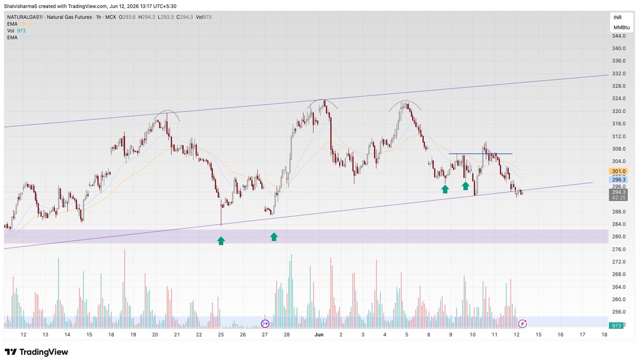
Task: Select the upper purple channel trendline
Action: pyautogui.click(x=306, y=101)
